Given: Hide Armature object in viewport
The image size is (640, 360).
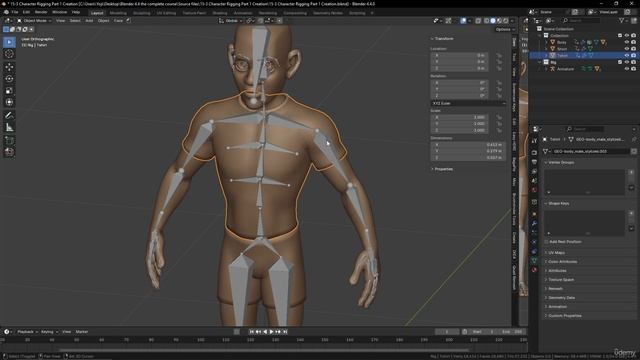Looking at the screenshot, I should 627,69.
